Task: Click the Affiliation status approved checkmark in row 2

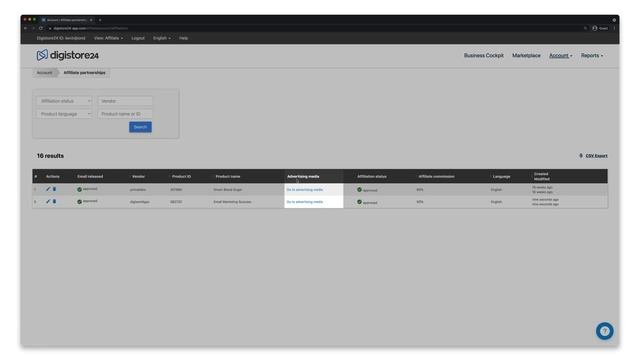Action: [360, 202]
